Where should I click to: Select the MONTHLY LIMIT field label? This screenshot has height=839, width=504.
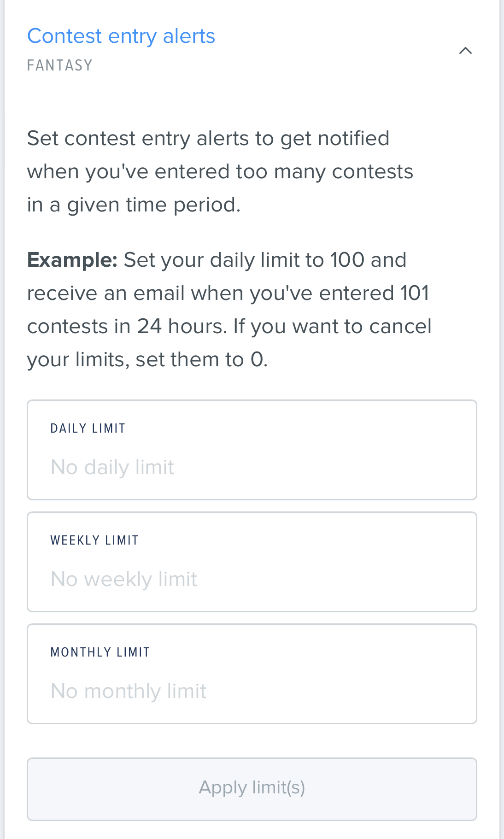[x=100, y=651]
